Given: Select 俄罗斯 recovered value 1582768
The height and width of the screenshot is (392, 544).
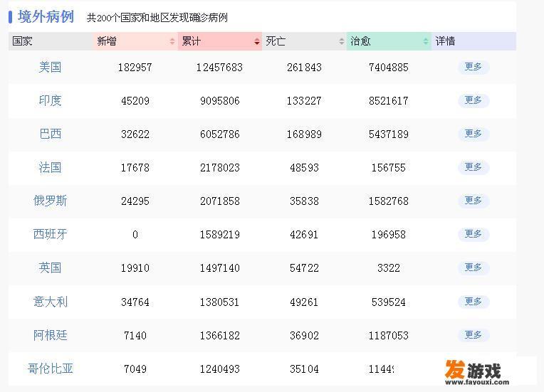Looking at the screenshot, I should 389,201.
